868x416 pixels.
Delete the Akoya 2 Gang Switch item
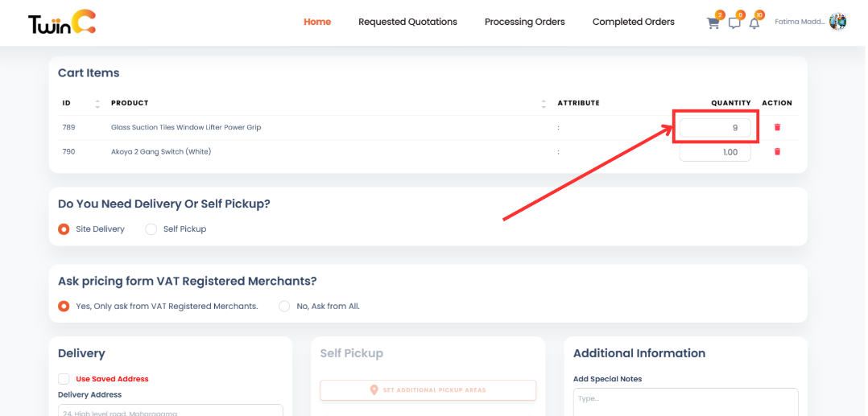click(777, 151)
